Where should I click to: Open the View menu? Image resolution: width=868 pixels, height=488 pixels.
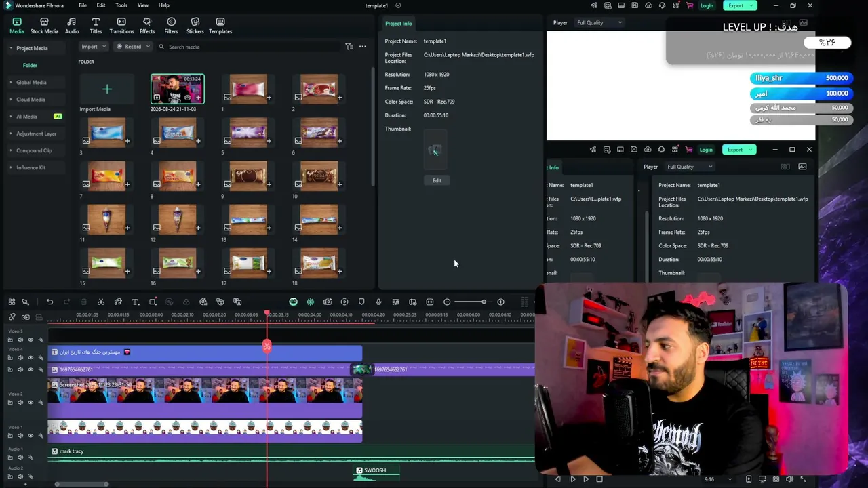tap(143, 5)
